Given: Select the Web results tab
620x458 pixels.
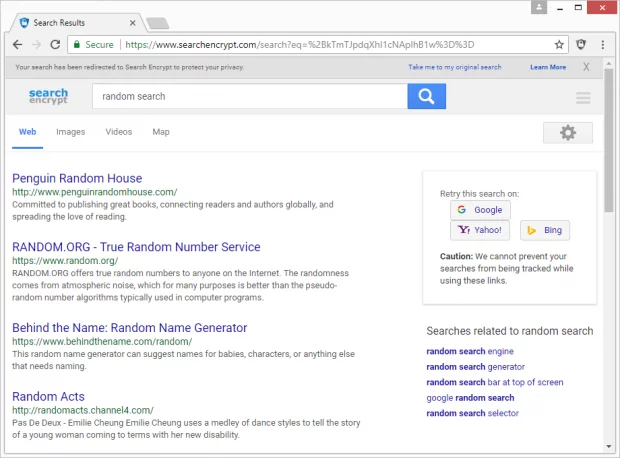Looking at the screenshot, I should click(x=27, y=132).
